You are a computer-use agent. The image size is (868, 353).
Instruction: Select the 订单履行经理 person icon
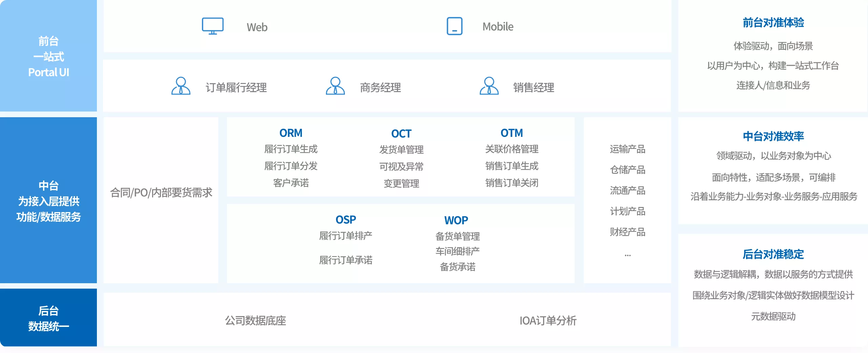tap(181, 86)
